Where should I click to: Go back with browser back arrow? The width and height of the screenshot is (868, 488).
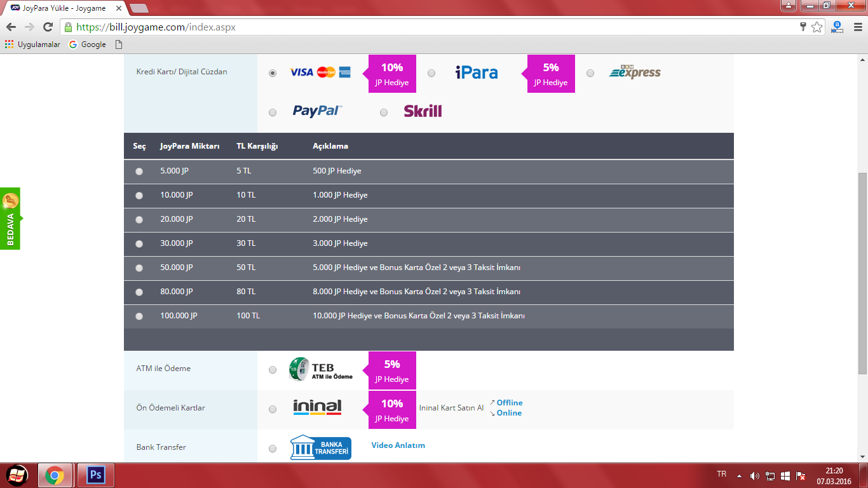click(11, 27)
